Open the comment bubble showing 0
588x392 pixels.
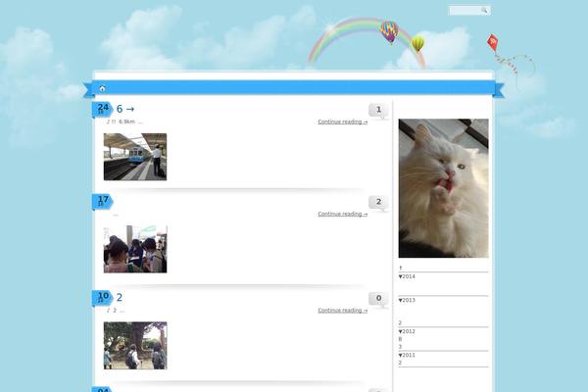click(x=378, y=299)
